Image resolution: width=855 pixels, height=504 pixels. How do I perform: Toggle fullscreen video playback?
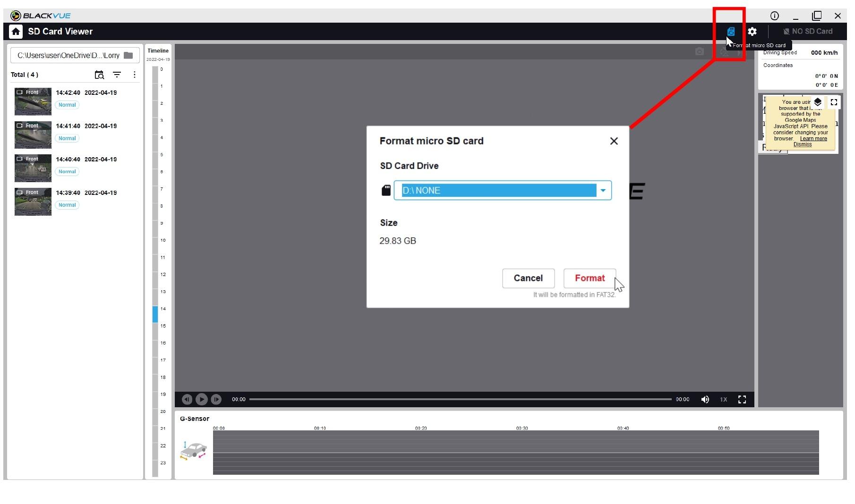[742, 399]
